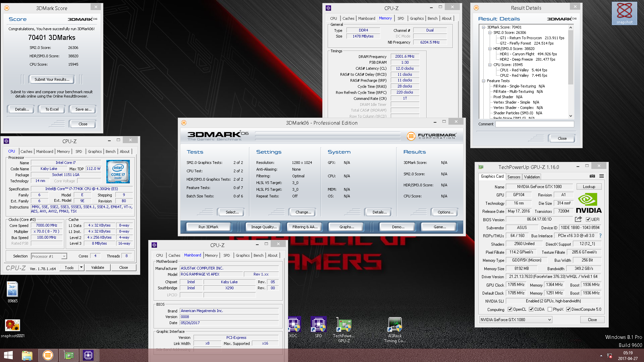Open the snapshot desktop icon at top right
The image size is (644, 362).
[x=624, y=13]
